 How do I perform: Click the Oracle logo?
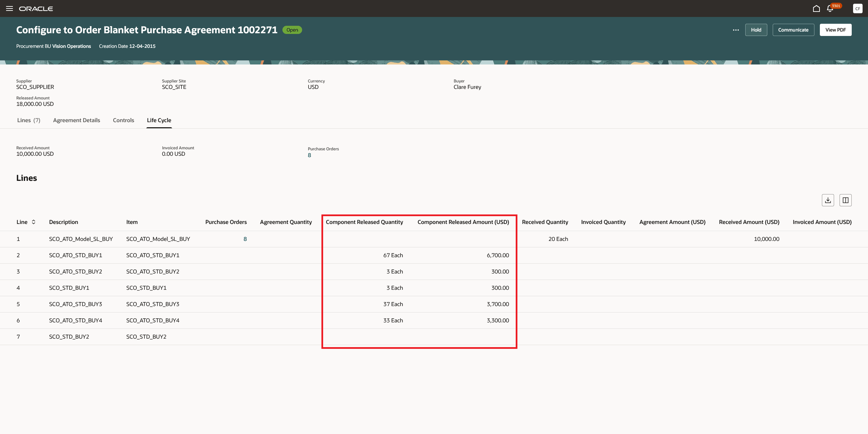click(36, 8)
